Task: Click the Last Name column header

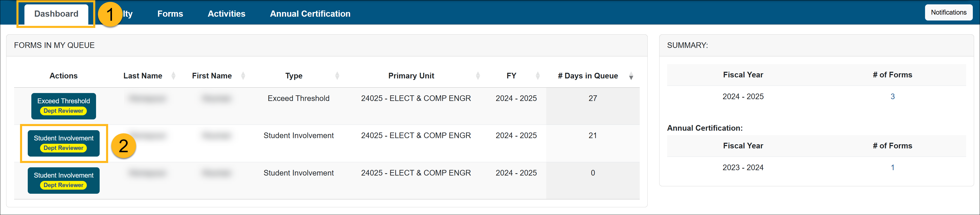Action: pos(143,76)
